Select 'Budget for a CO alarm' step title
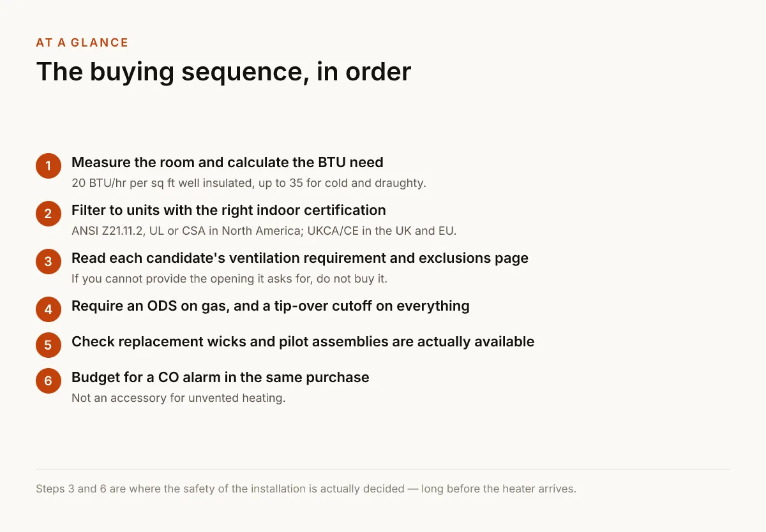This screenshot has height=532, width=766. [220, 377]
